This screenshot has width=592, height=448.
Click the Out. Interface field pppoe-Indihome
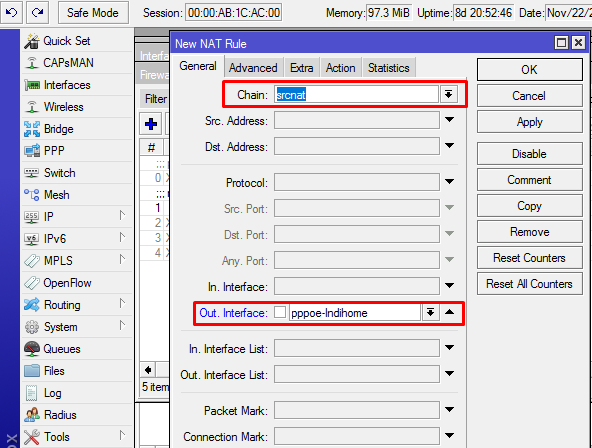[x=355, y=313]
